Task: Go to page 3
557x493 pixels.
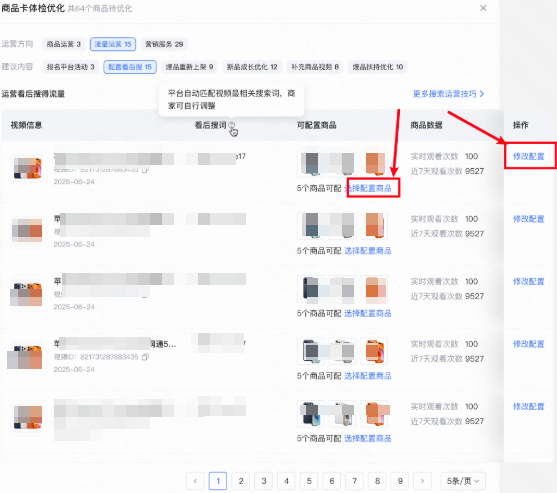Action: tap(263, 481)
